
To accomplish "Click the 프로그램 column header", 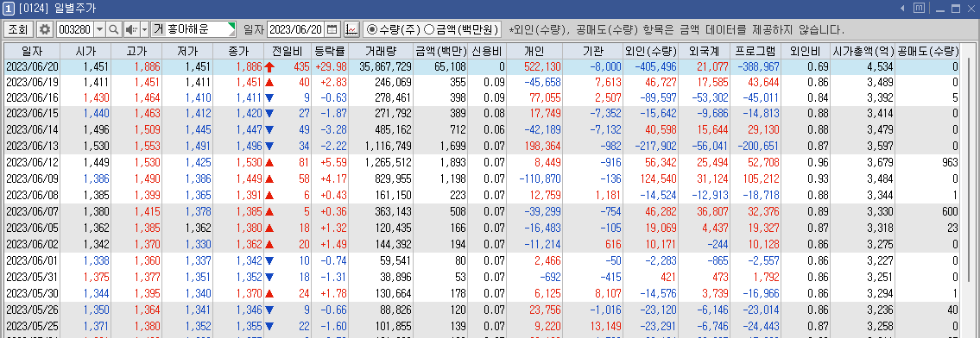I will pyautogui.click(x=756, y=51).
